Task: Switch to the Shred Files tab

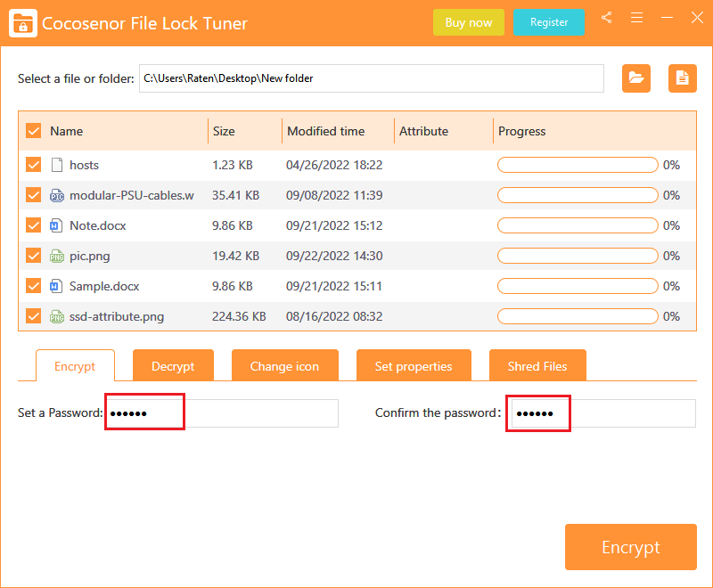Action: pos(537,366)
